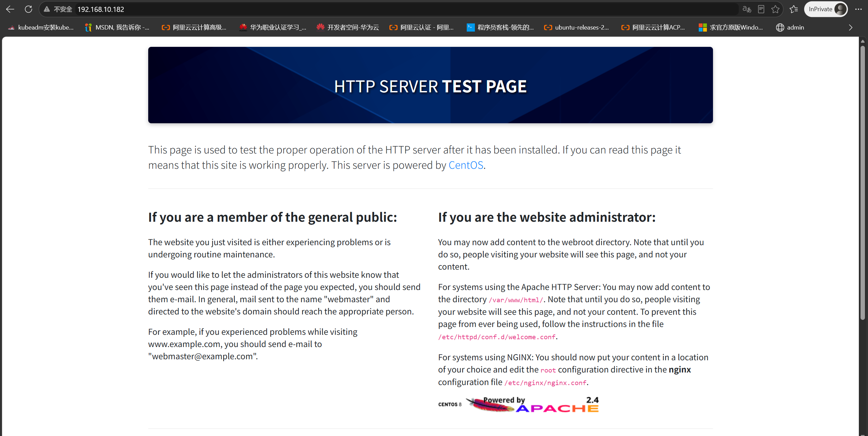Click the HTTP SERVER TEST PAGE banner
Viewport: 868px width, 436px height.
click(x=430, y=85)
